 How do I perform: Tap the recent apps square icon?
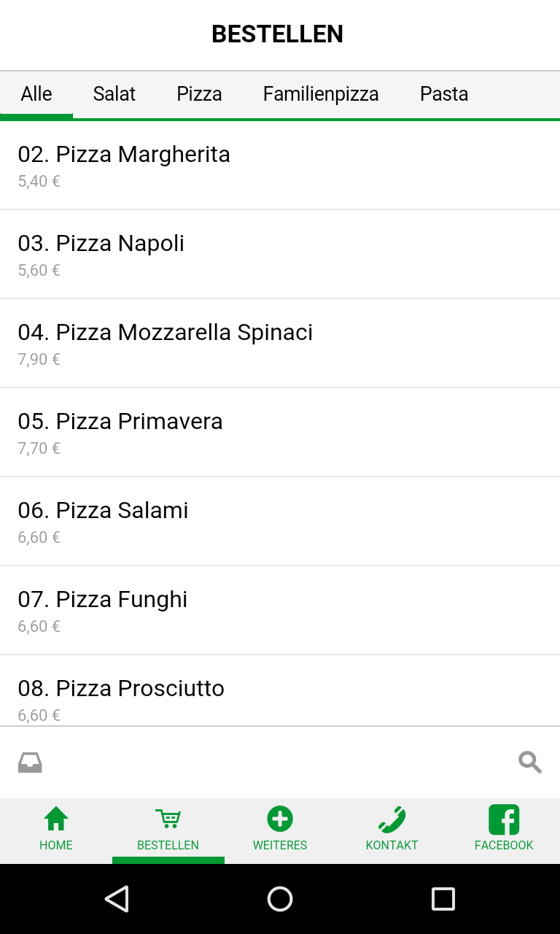(x=443, y=899)
